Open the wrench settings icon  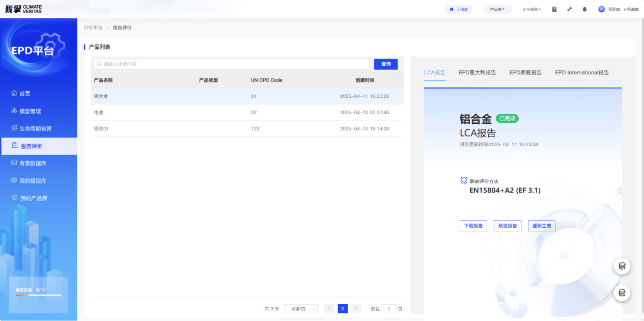coord(569,9)
